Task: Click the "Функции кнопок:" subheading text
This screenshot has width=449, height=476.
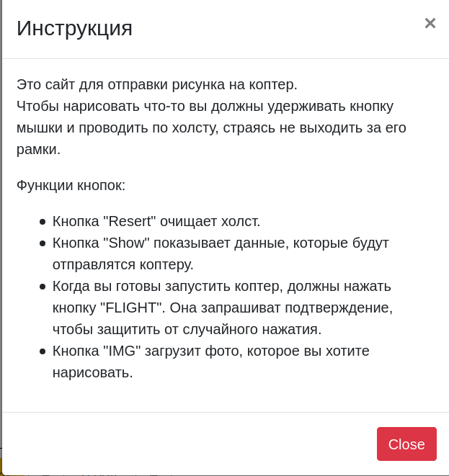Action: [71, 185]
